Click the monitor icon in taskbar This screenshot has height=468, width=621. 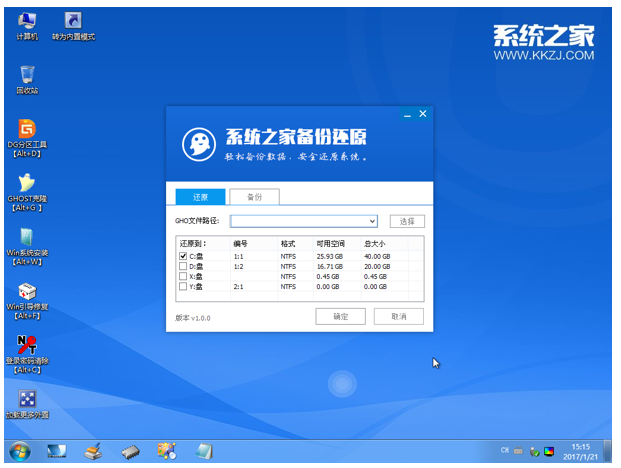[57, 451]
